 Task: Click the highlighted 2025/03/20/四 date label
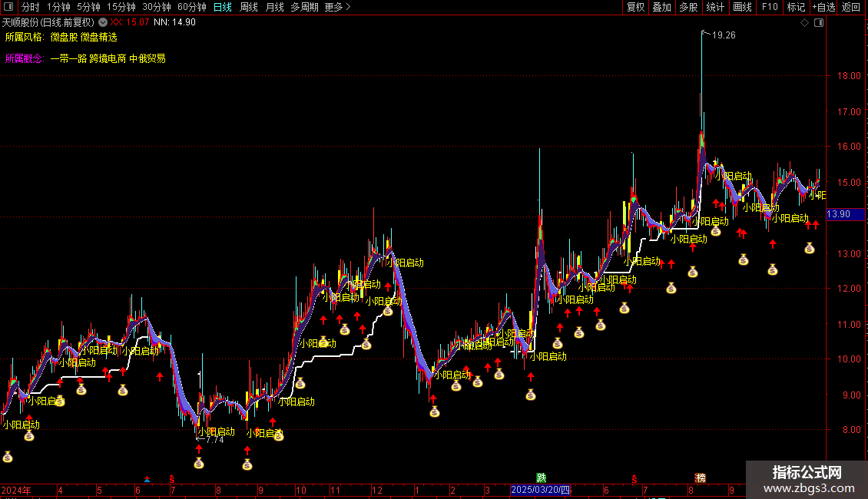[x=540, y=490]
